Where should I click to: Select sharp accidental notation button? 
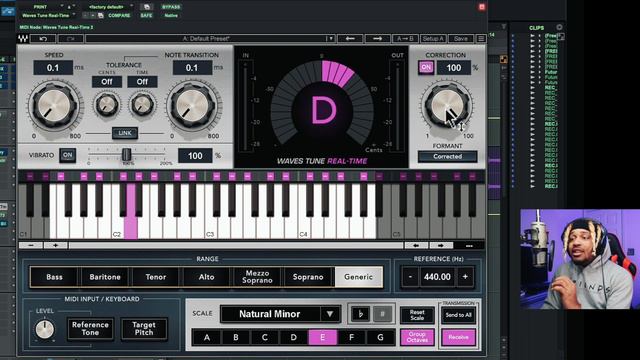(382, 314)
